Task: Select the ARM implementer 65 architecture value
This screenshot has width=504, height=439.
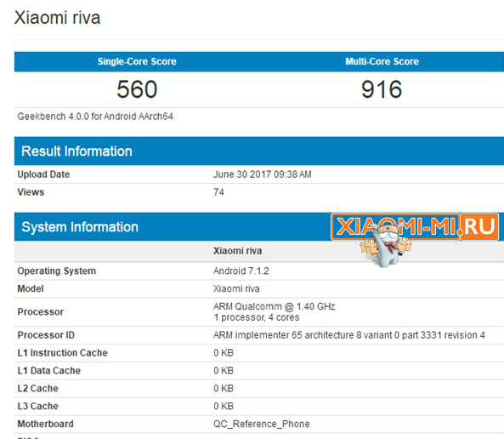Action: pyautogui.click(x=349, y=335)
